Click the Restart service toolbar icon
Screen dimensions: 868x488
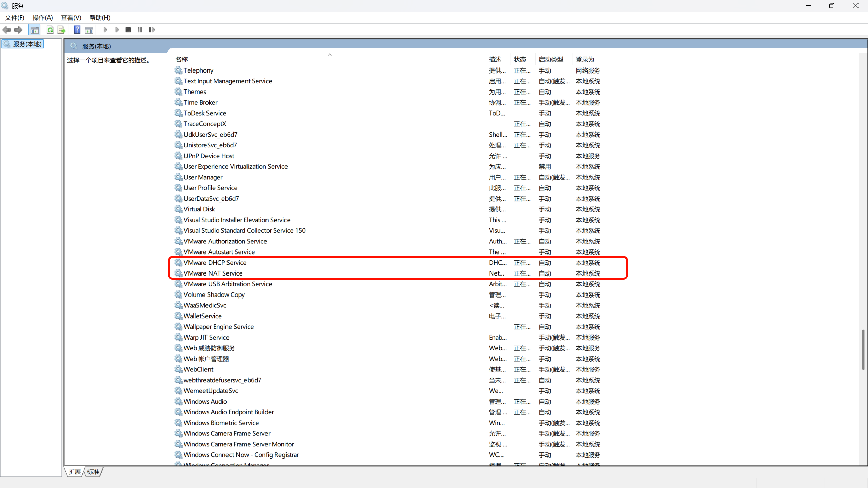click(152, 30)
